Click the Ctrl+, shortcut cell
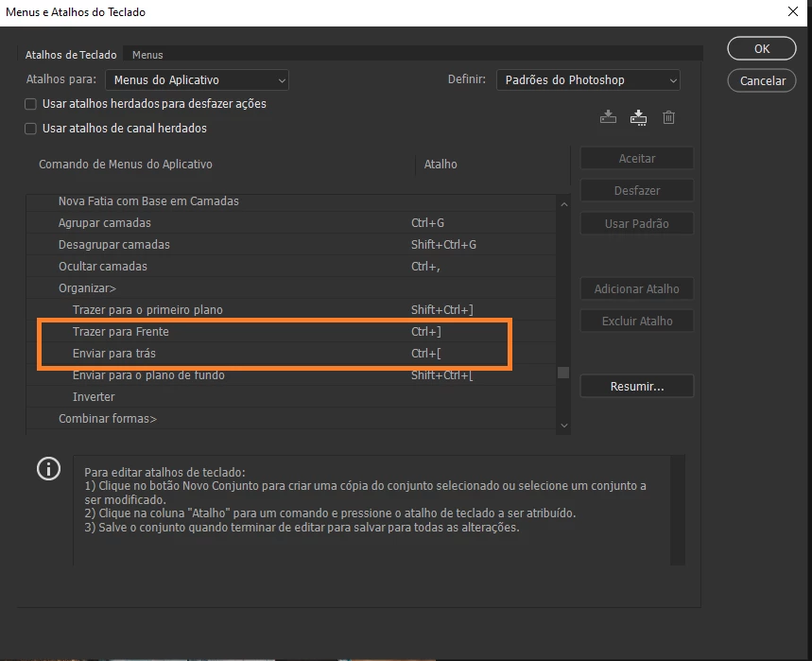The width and height of the screenshot is (812, 661). 425,267
